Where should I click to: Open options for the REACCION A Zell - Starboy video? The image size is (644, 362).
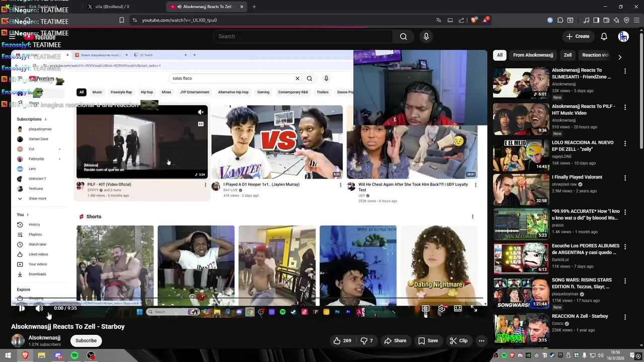625,317
